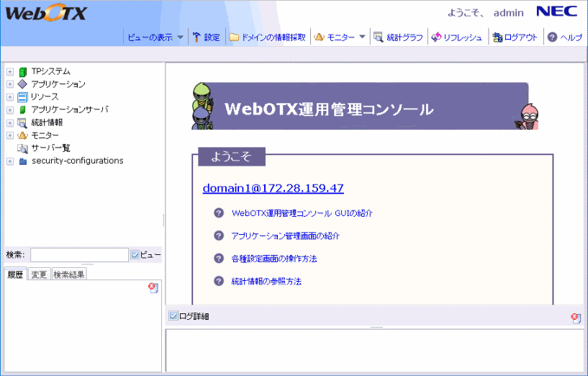588x376 pixels.
Task: Expand the security-configurations tree node
Action: 9,161
